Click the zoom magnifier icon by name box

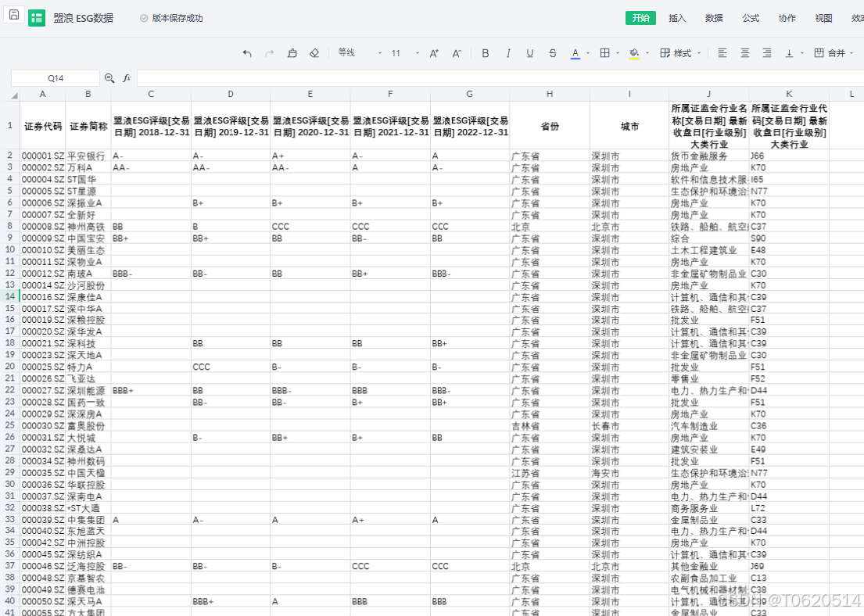click(109, 78)
